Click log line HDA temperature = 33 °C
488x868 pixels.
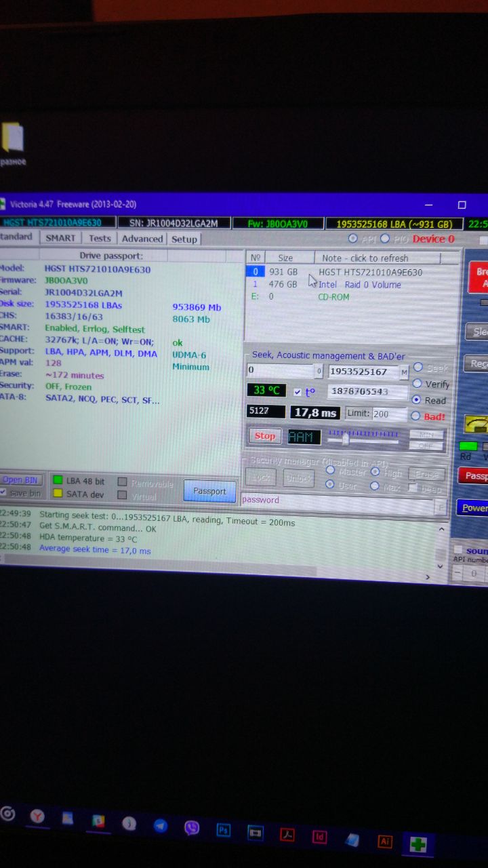88,539
